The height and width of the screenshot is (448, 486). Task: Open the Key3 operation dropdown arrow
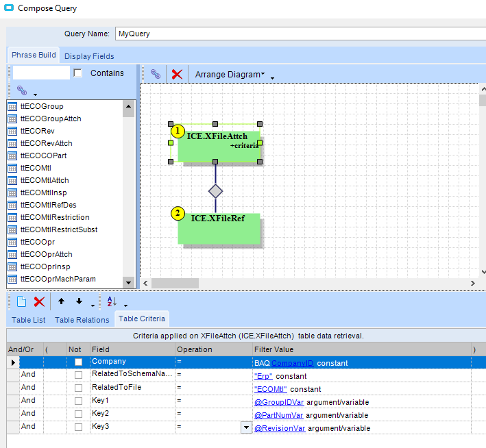[246, 427]
